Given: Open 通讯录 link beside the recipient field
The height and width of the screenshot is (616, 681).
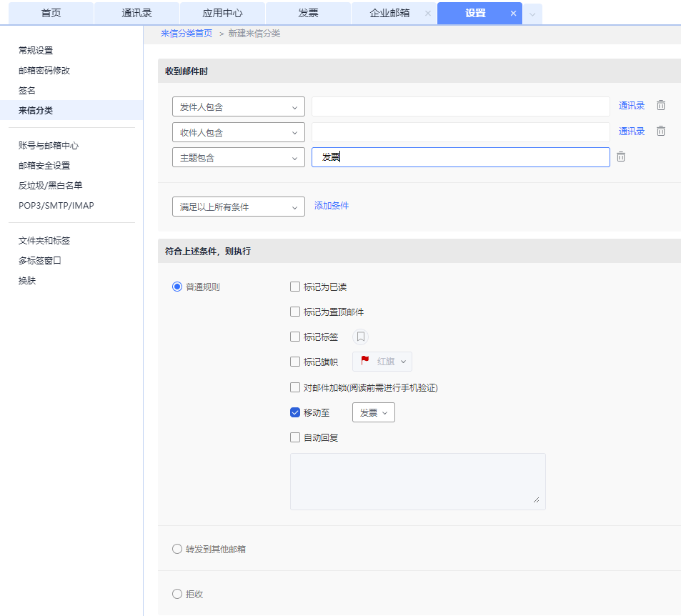Looking at the screenshot, I should (x=631, y=131).
